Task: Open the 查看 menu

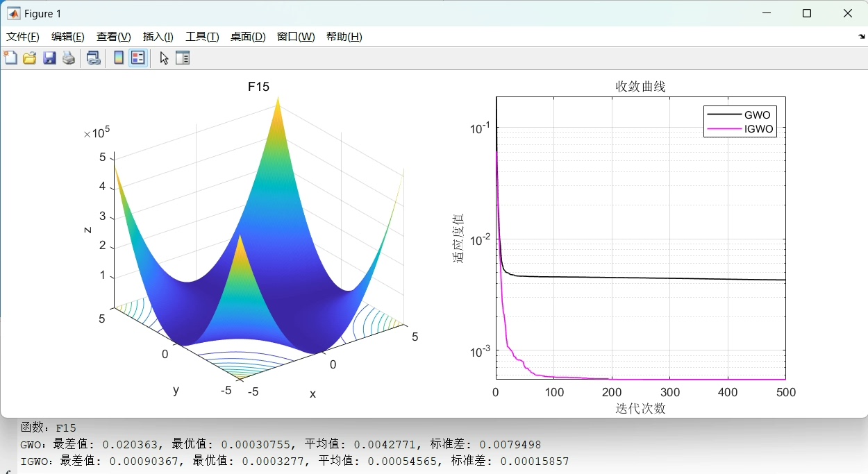Action: [112, 37]
